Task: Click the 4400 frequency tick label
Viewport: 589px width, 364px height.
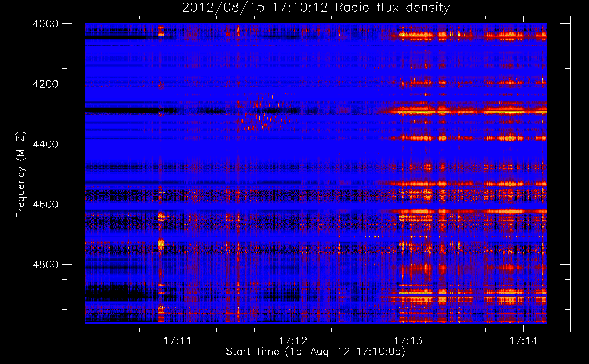Action: pos(46,144)
